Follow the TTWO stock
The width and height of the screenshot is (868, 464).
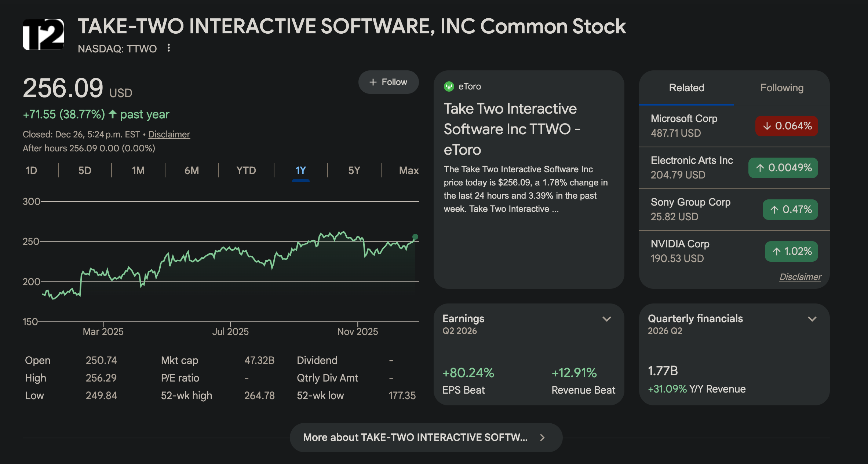pos(388,82)
